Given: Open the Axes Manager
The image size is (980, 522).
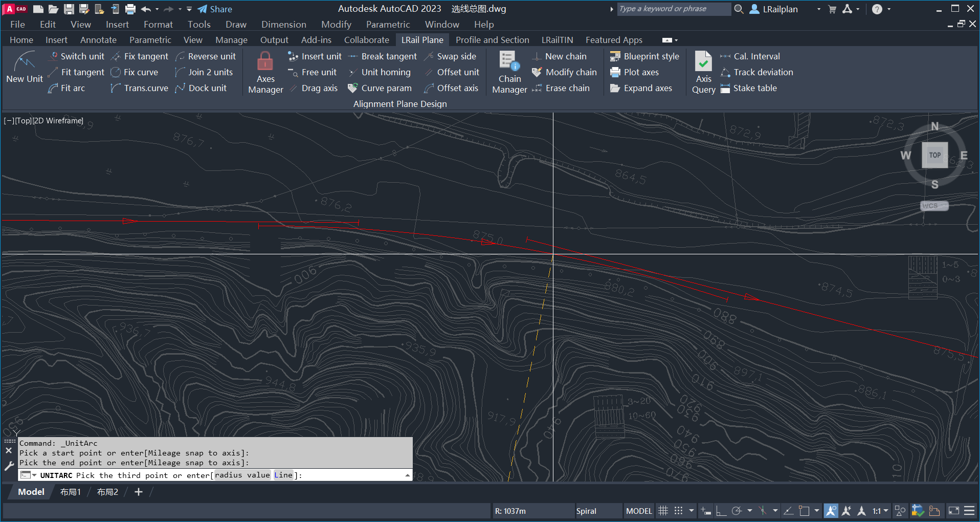Looking at the screenshot, I should tap(265, 73).
